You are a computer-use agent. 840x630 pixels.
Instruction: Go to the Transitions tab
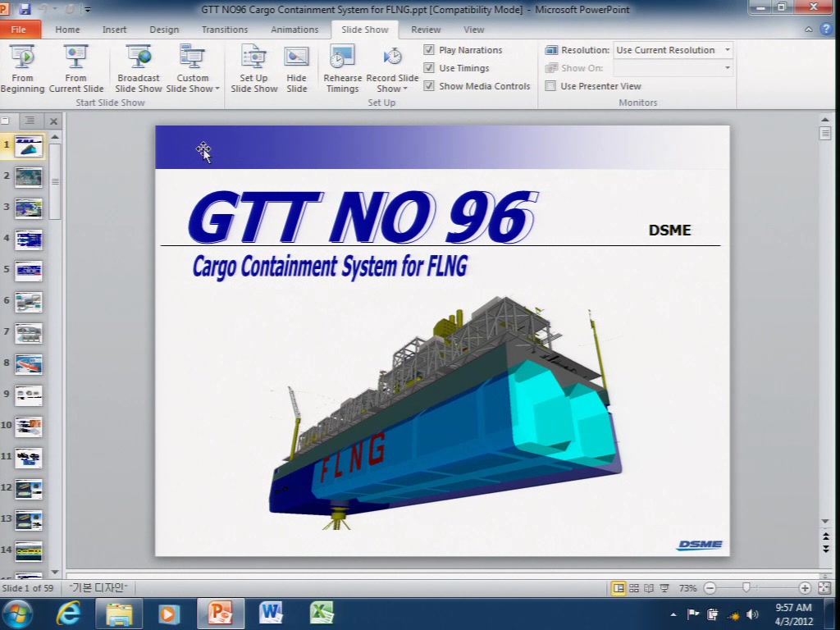(225, 30)
